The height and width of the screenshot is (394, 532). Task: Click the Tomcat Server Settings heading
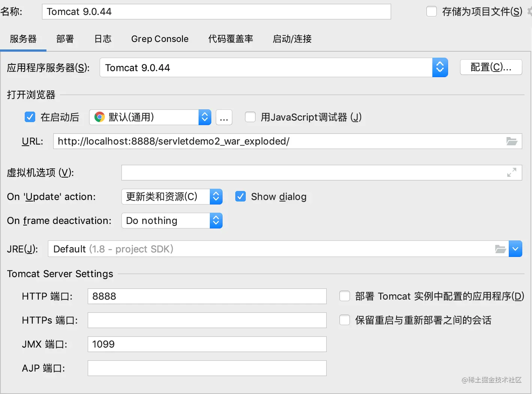pyautogui.click(x=60, y=274)
